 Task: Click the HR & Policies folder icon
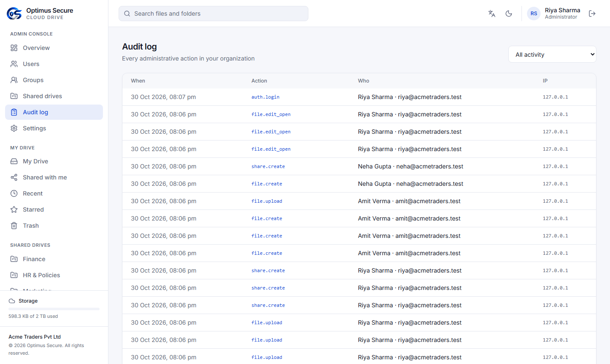pyautogui.click(x=14, y=275)
